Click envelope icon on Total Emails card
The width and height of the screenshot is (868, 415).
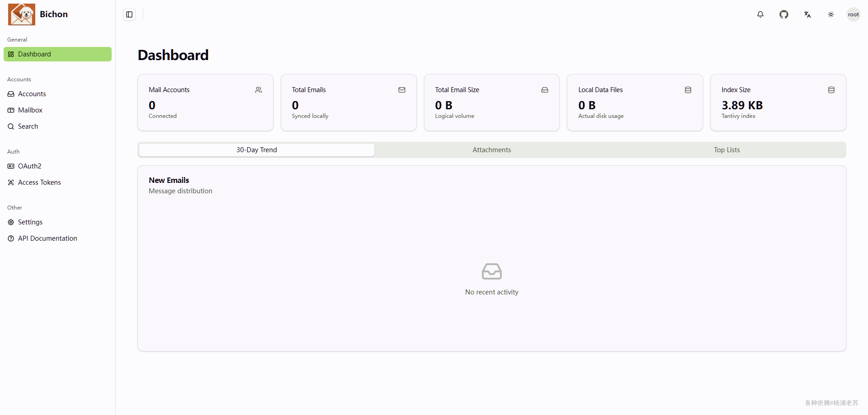click(402, 90)
